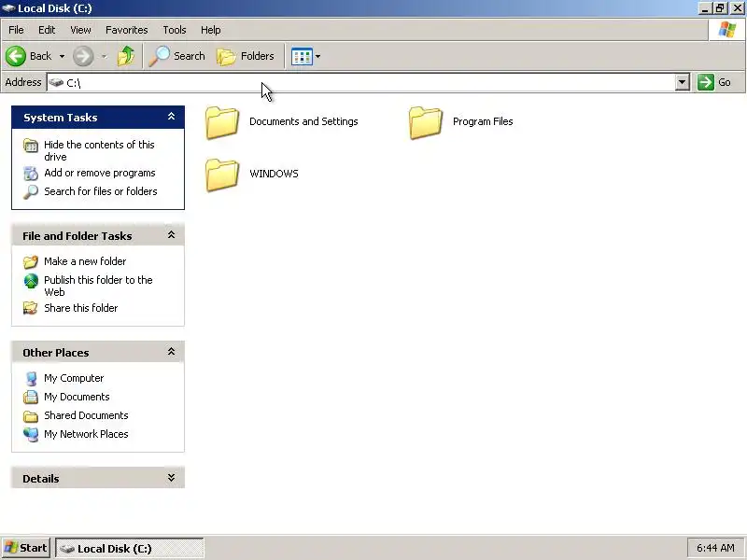Click the Add or remove programs icon
This screenshot has height=560, width=747.
pos(31,174)
